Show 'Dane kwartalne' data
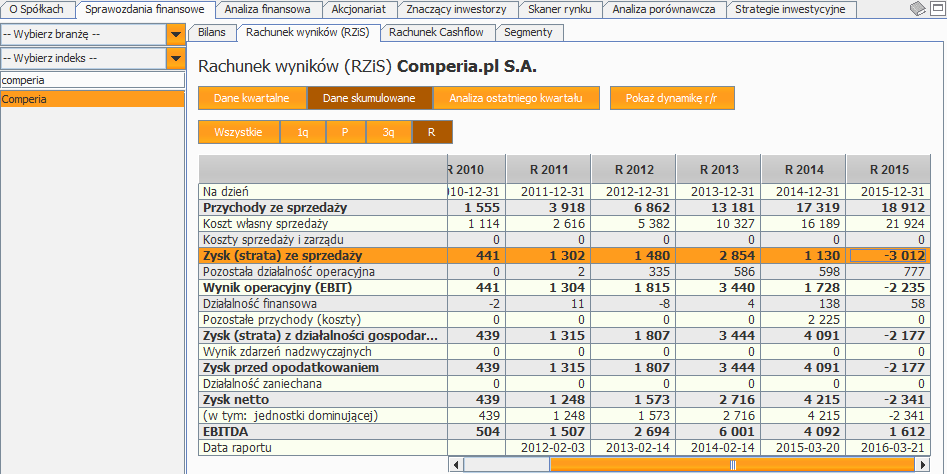The width and height of the screenshot is (947, 474). coord(252,98)
